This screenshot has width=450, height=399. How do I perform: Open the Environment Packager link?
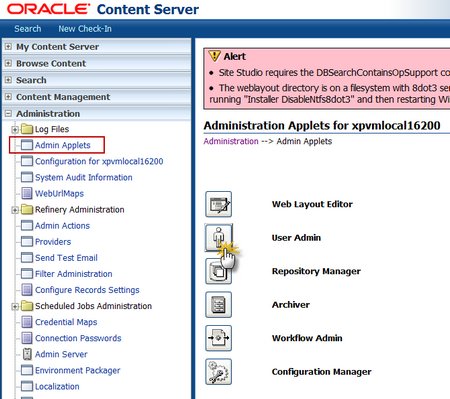78,370
